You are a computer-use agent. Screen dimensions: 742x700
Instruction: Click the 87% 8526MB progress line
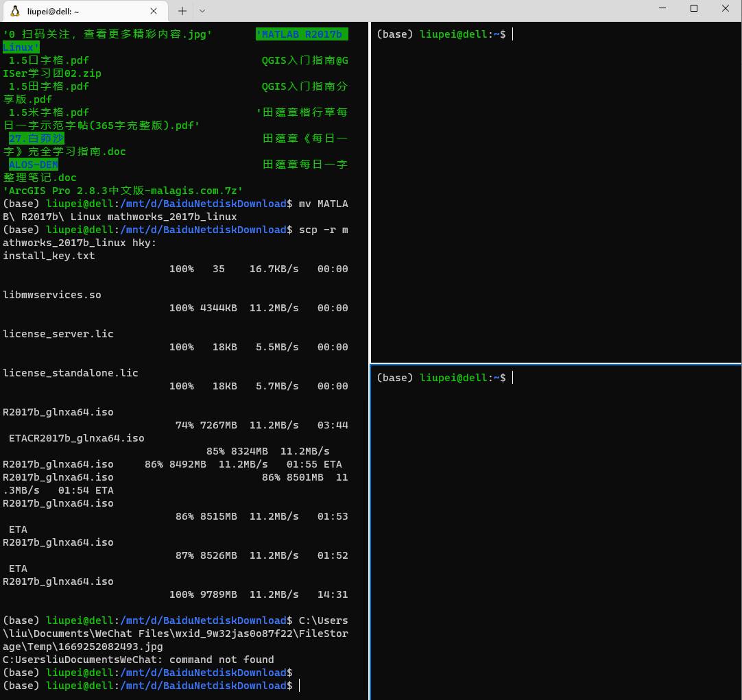262,555
